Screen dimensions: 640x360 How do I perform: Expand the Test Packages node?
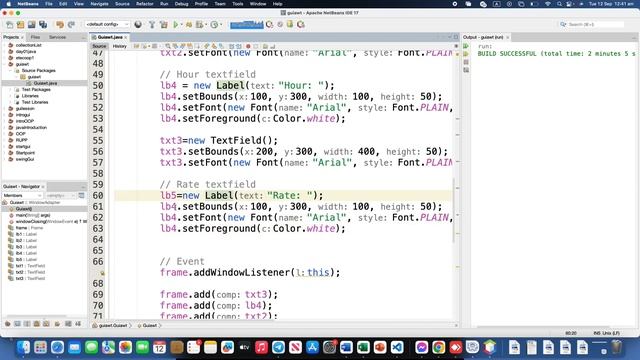(11, 89)
